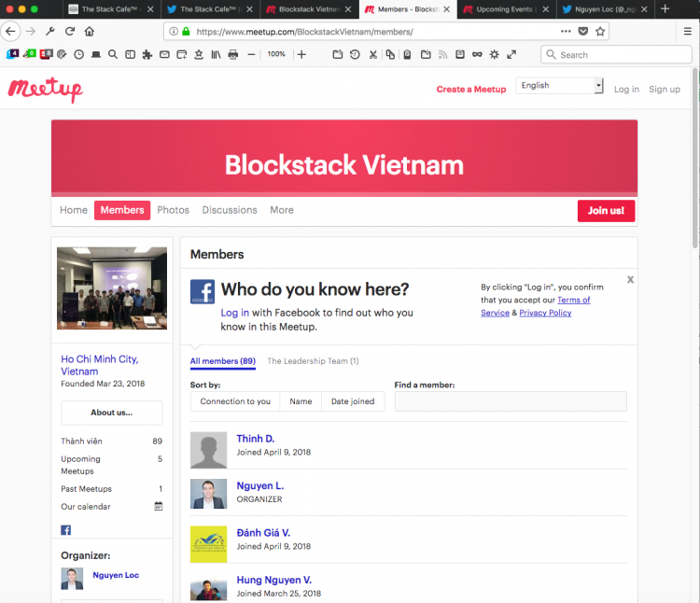Click the Sign up link

pyautogui.click(x=665, y=90)
